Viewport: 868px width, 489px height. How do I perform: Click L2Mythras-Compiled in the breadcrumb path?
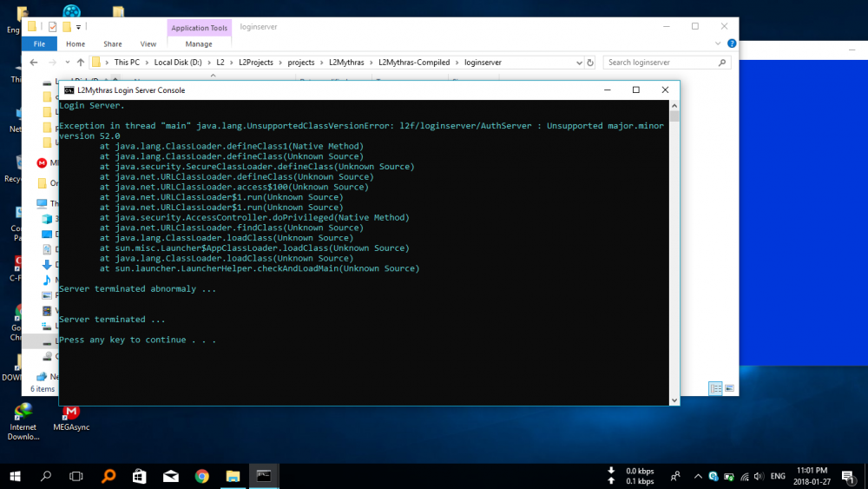tap(414, 63)
